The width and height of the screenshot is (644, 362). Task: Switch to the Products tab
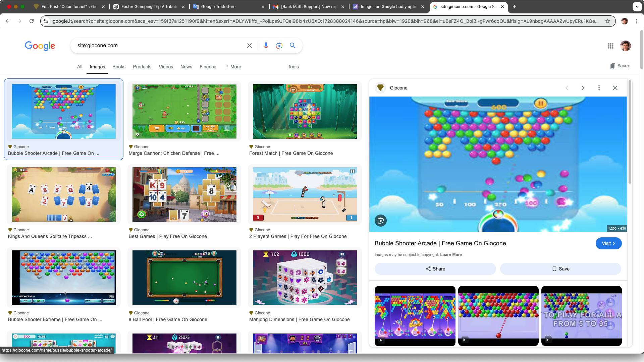[142, 67]
